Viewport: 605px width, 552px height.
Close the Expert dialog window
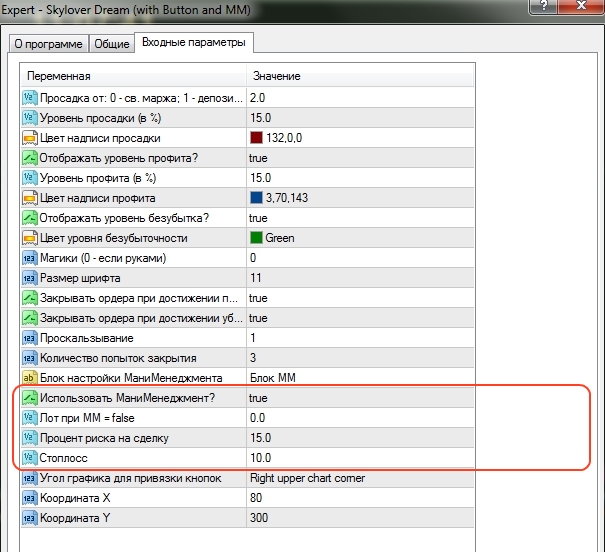click(581, 5)
